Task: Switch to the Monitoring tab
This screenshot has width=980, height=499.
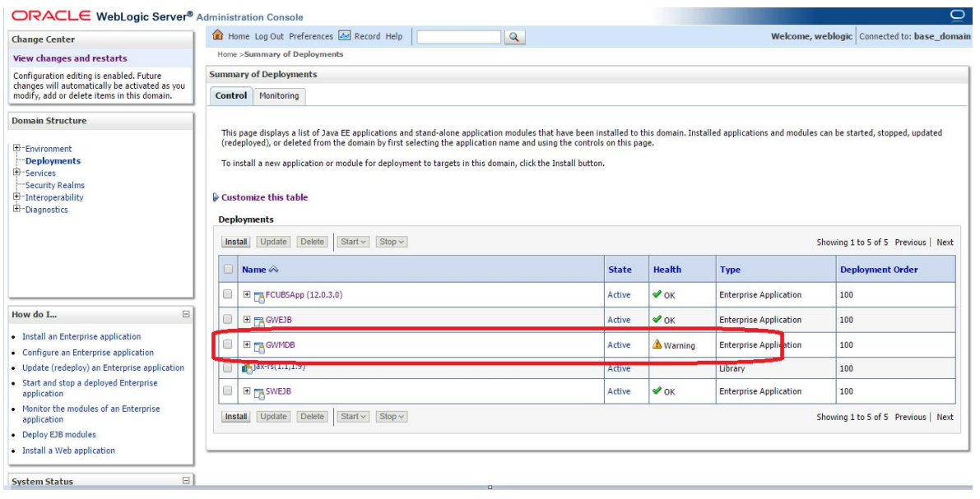Action: coord(279,95)
